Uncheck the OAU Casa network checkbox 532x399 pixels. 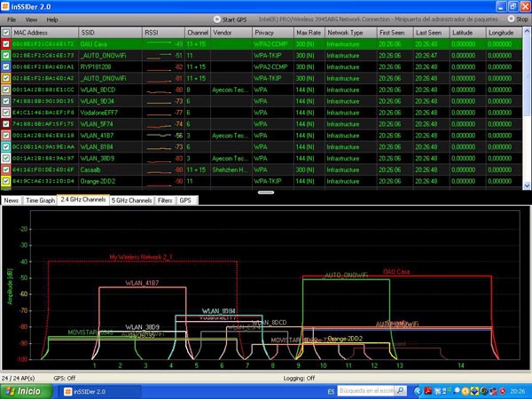(x=6, y=44)
